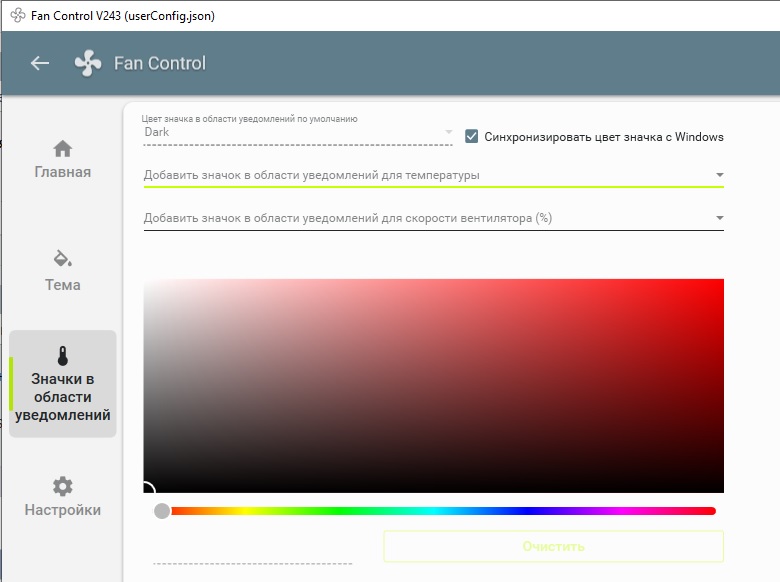This screenshot has width=780, height=582.
Task: Click 'Добавить значок для скорости вентилятора' text
Action: tap(348, 218)
